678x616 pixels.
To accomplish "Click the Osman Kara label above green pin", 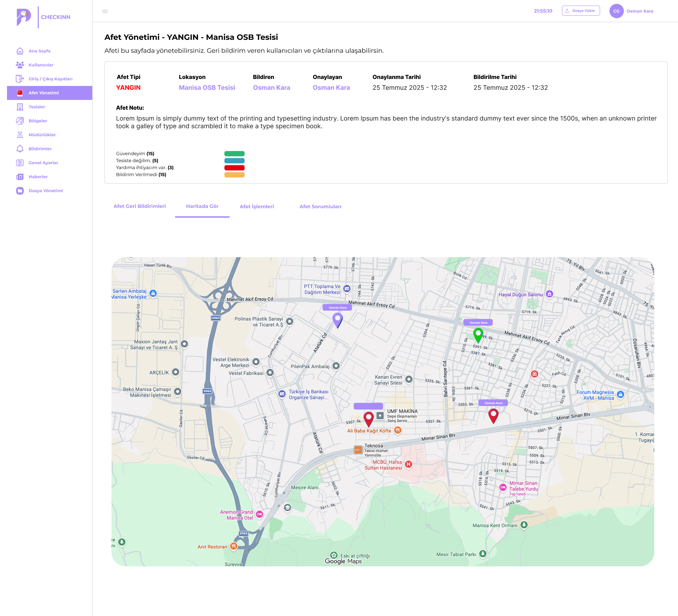I will click(478, 323).
